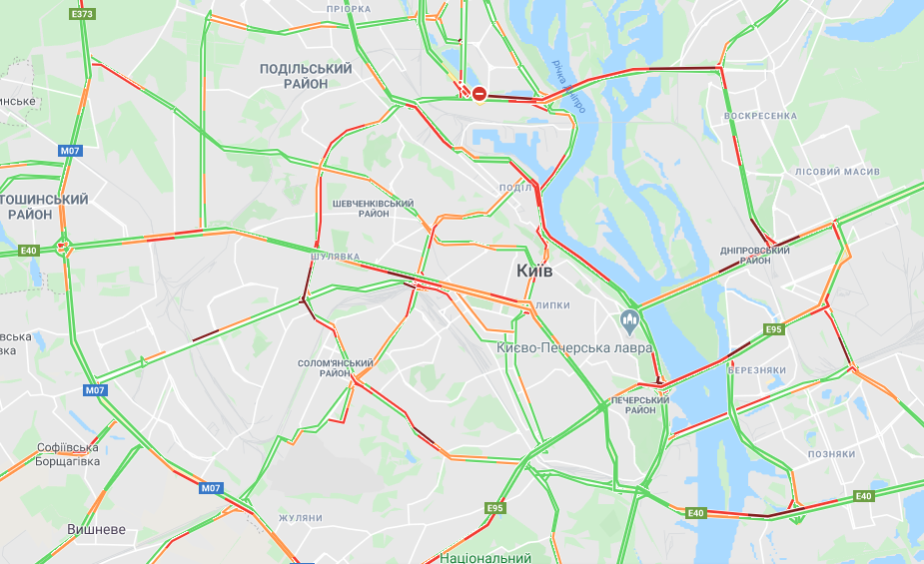Click the річка Дніпро river label
Viewport: 924px width, 564px height.
568,86
